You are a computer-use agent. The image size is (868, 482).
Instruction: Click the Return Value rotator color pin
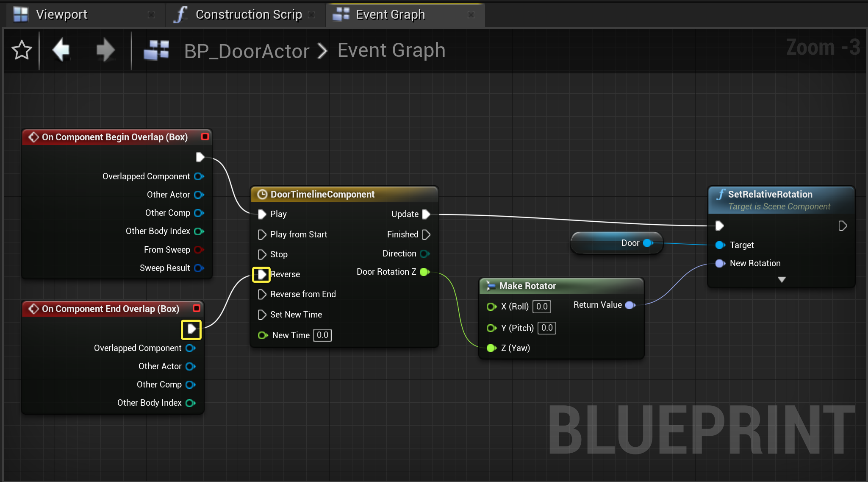[630, 305]
